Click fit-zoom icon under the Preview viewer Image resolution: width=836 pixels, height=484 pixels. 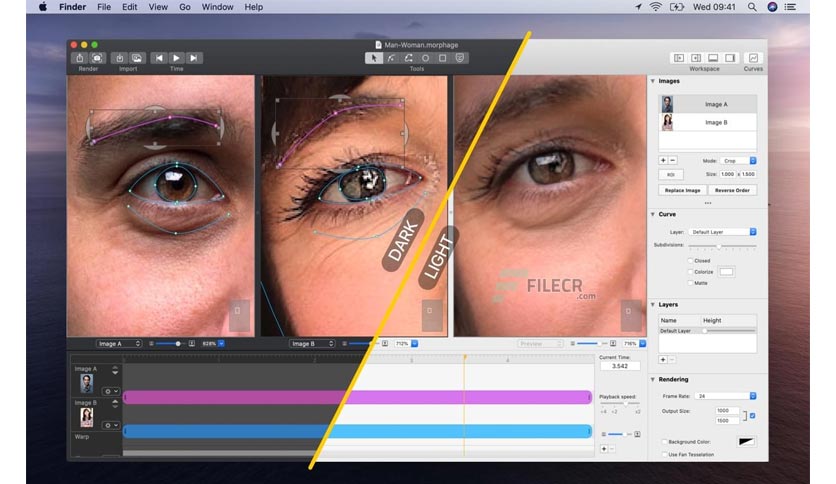click(613, 344)
